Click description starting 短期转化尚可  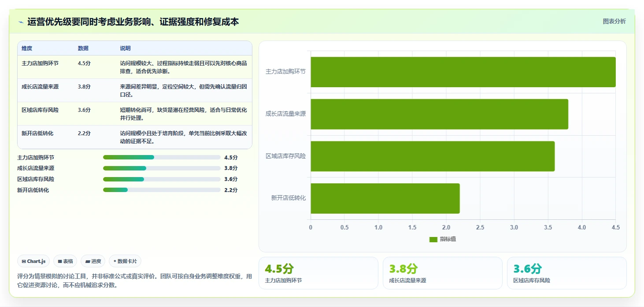click(x=183, y=114)
